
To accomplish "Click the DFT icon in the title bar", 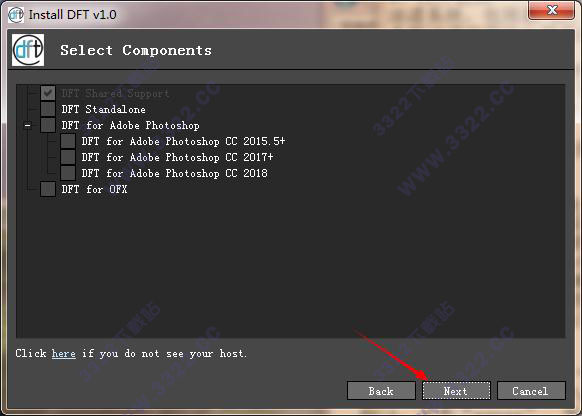I will click(16, 15).
